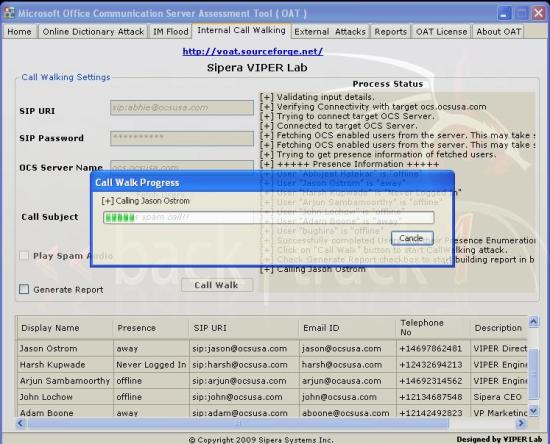Click sip:jason@ocsusa.com cell
This screenshot has height=444, width=550.
click(244, 349)
